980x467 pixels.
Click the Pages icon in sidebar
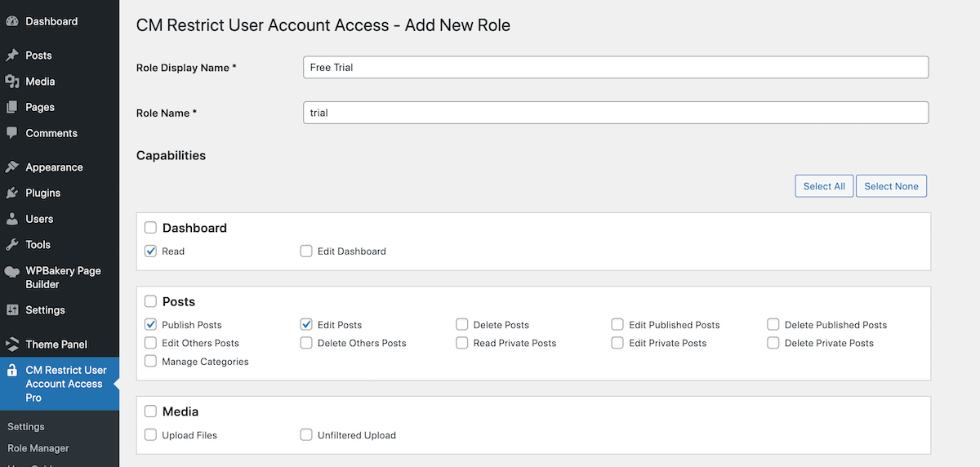(x=11, y=107)
